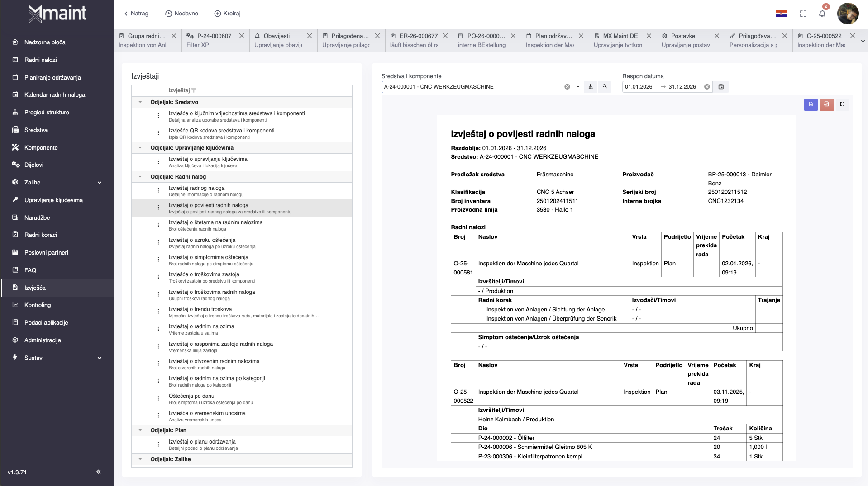Click the Natrag back button
Viewport: 868px width, 486px height.
(x=136, y=14)
